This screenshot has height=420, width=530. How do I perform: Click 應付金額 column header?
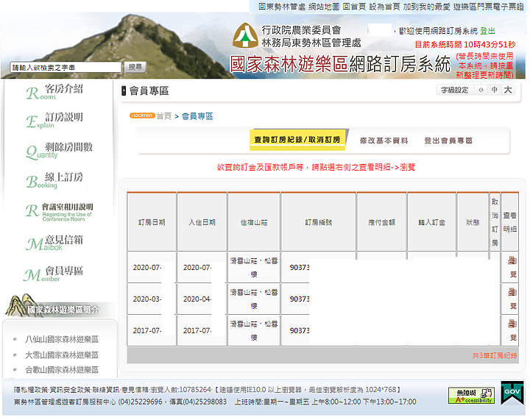[x=381, y=222]
